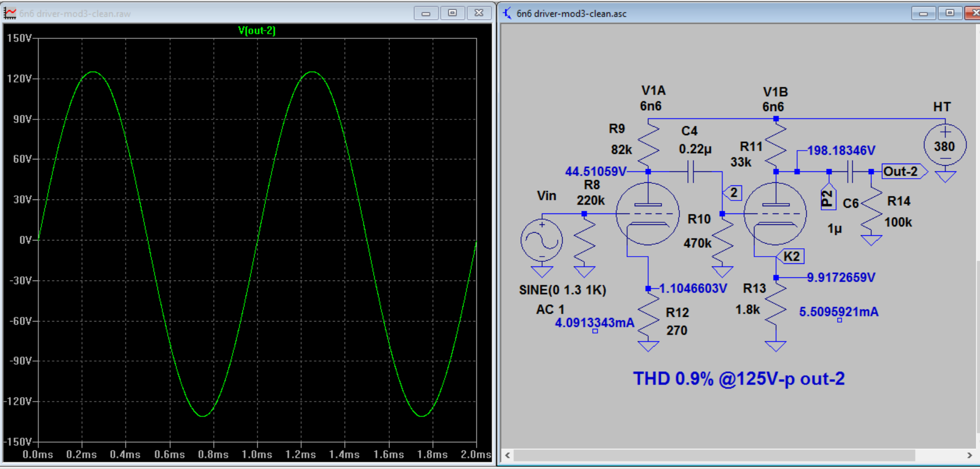Click the R8 220k resistor symbol
980x469 pixels.
584,239
